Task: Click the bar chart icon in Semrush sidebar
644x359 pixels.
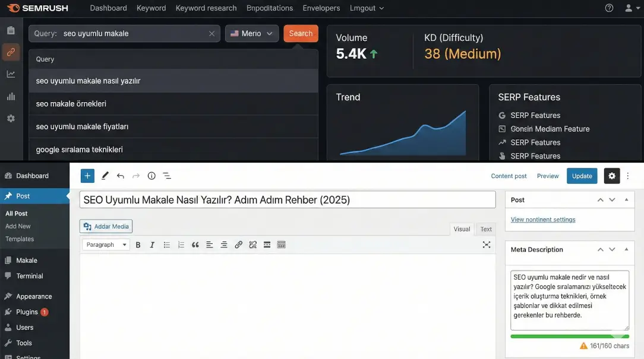Action: [11, 96]
